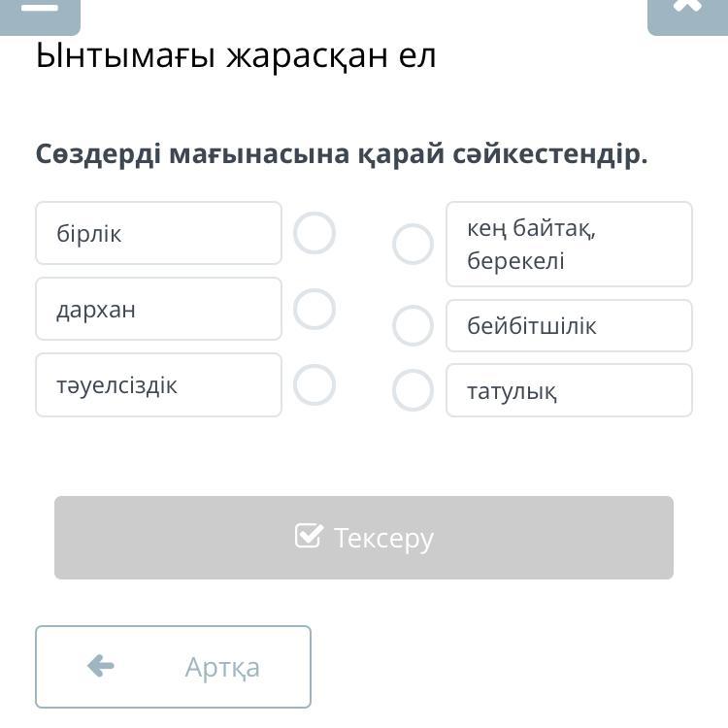Click the бірлік word box

[158, 234]
